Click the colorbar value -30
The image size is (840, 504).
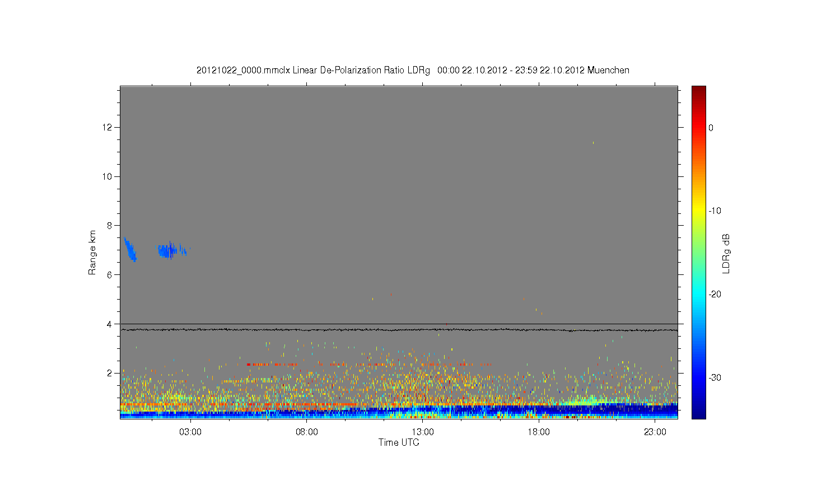tap(715, 378)
